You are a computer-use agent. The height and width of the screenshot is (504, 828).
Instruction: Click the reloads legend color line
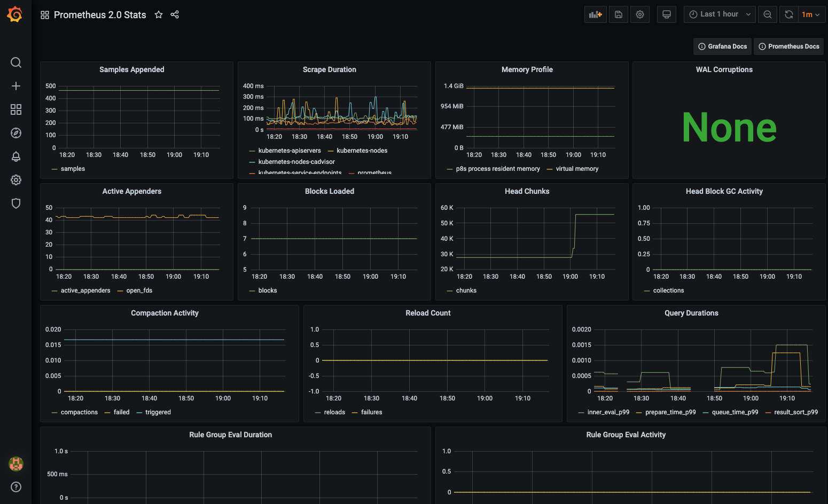(318, 412)
